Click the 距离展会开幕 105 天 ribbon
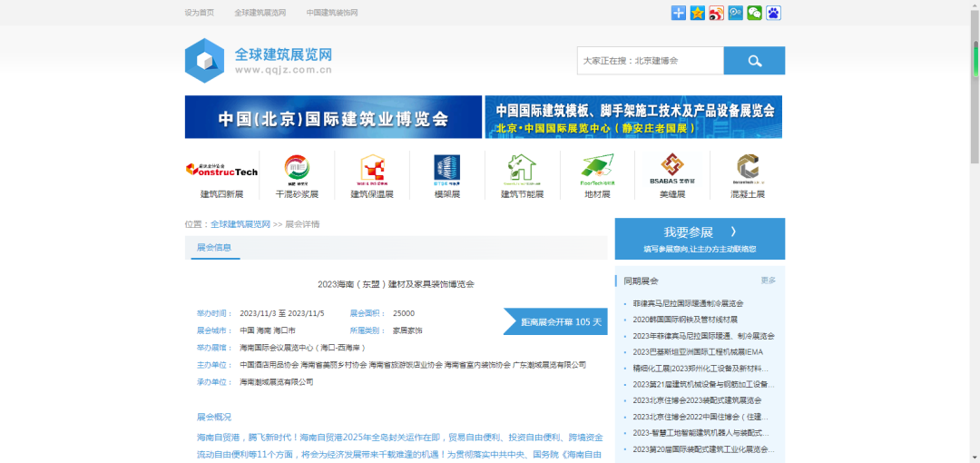Viewport: 980px width, 463px height. click(555, 321)
